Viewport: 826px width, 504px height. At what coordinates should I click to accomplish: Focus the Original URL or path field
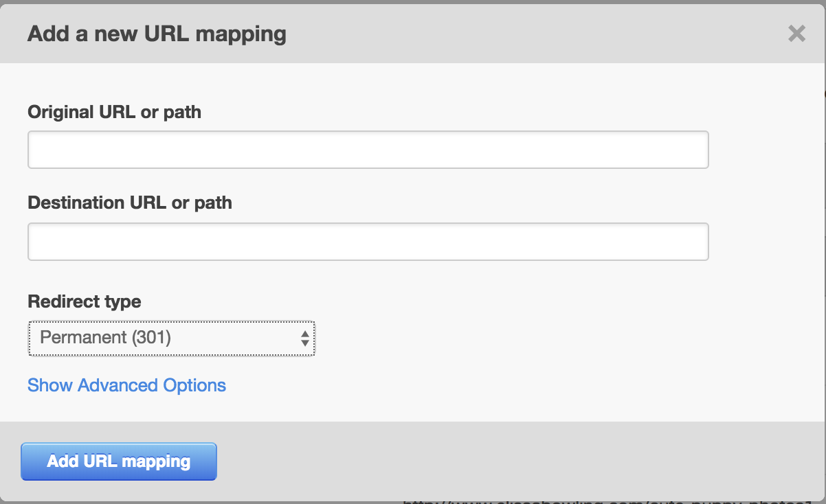pyautogui.click(x=368, y=150)
